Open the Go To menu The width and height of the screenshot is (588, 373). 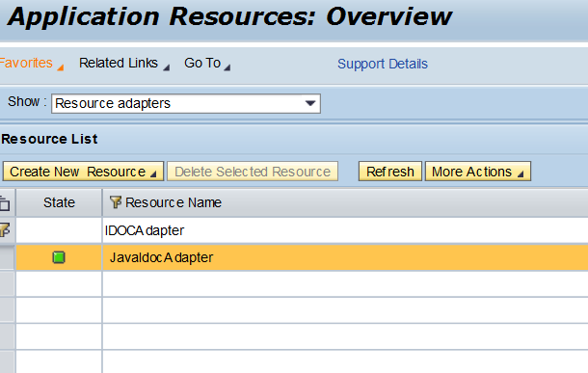pyautogui.click(x=206, y=63)
